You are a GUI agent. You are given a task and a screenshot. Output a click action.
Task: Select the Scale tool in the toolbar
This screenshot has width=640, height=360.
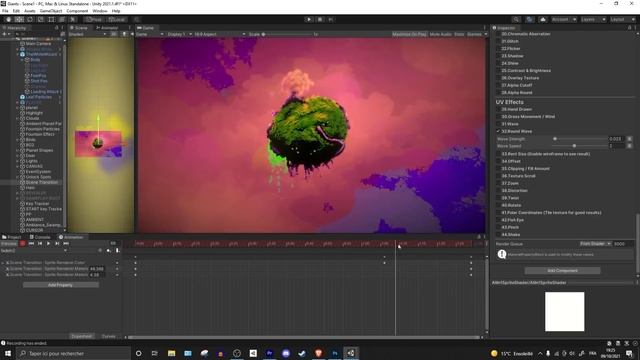point(40,19)
